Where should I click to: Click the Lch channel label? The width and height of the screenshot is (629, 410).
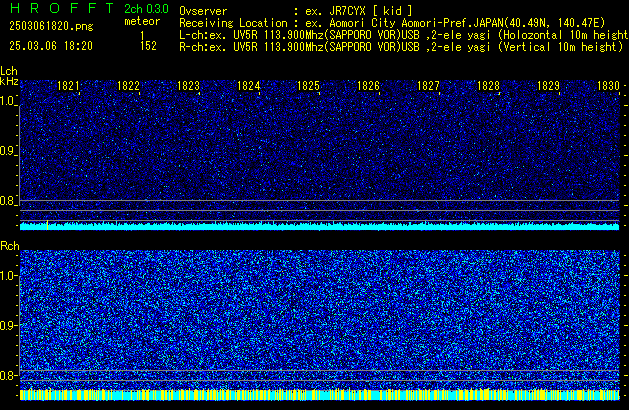[9, 71]
